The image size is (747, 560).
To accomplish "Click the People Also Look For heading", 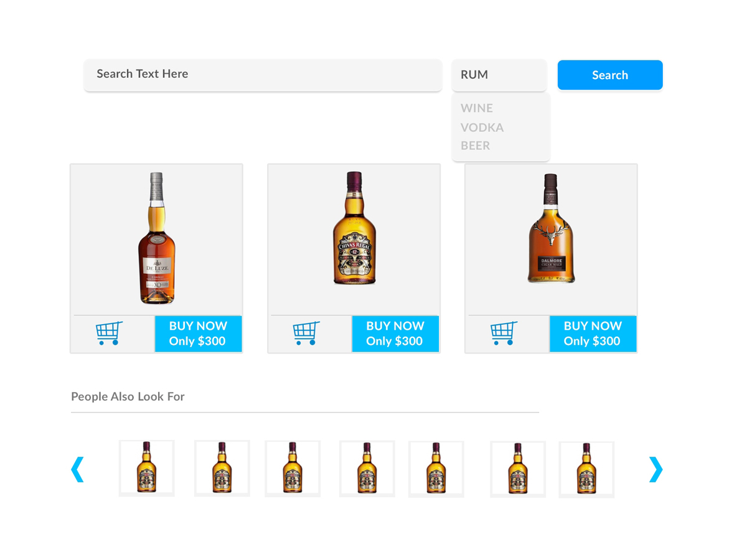I will 128,396.
